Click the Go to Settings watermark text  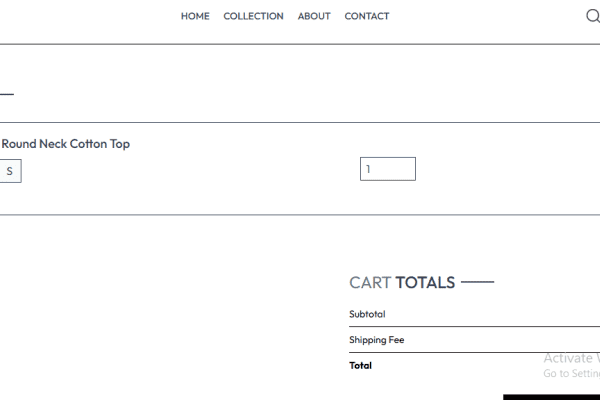pyautogui.click(x=572, y=373)
